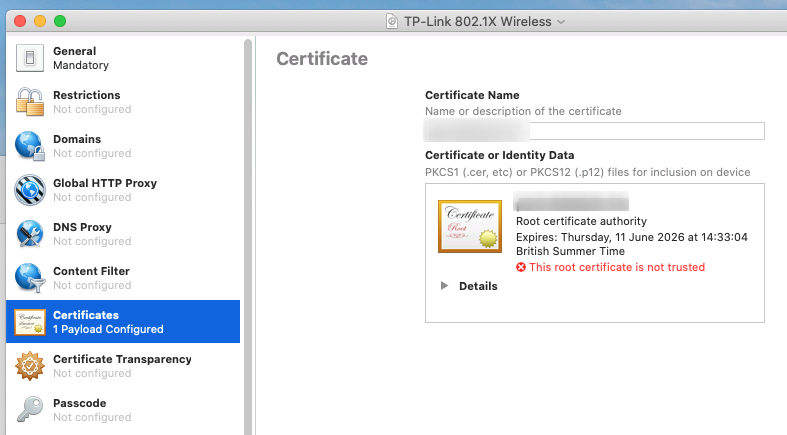Viewport: 787px width, 435px height.
Task: Open the TP-Link 802.1X Wireless title dropdown
Action: pyautogui.click(x=561, y=22)
